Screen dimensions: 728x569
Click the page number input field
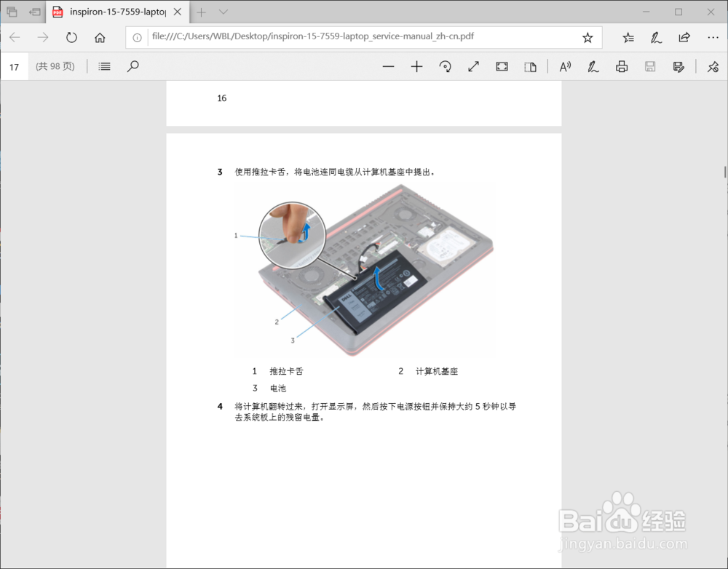point(14,66)
